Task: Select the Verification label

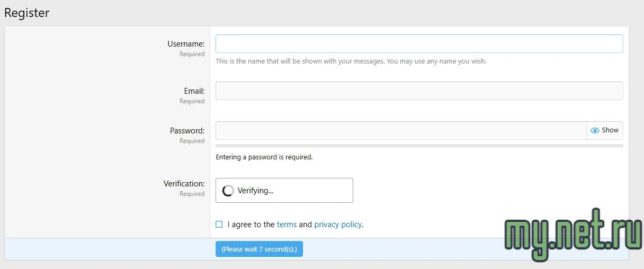Action: (x=184, y=184)
